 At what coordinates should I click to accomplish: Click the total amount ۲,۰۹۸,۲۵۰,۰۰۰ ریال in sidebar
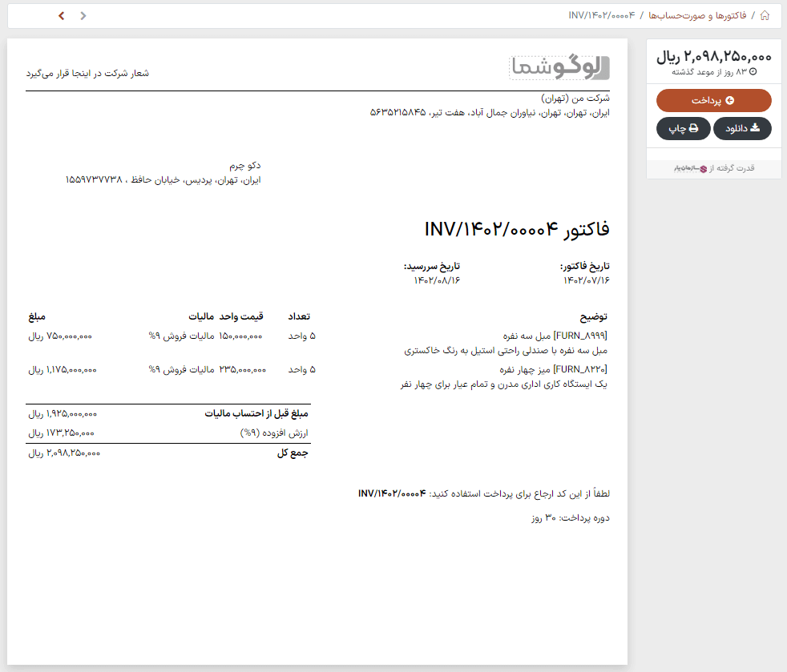pos(714,56)
